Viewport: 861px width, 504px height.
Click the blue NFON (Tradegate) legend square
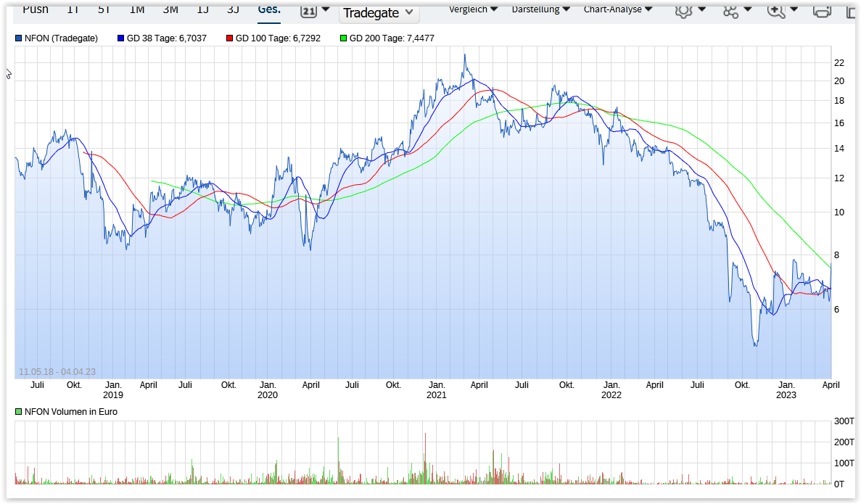[19, 38]
